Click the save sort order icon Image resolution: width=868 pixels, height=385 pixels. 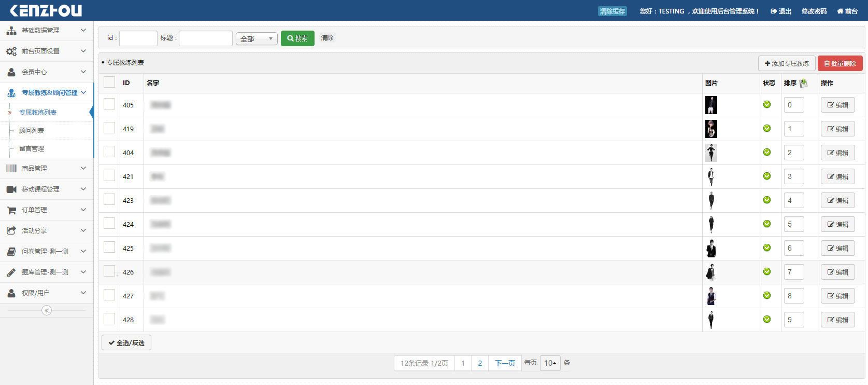point(803,83)
